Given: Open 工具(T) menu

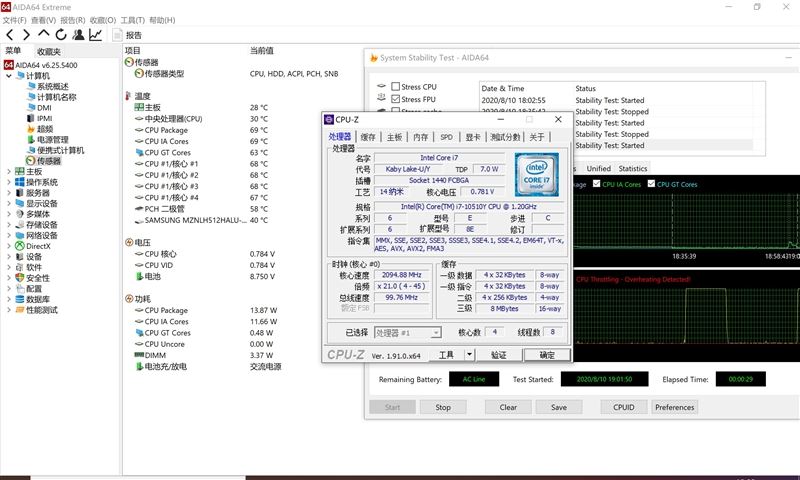Looking at the screenshot, I should tap(133, 20).
